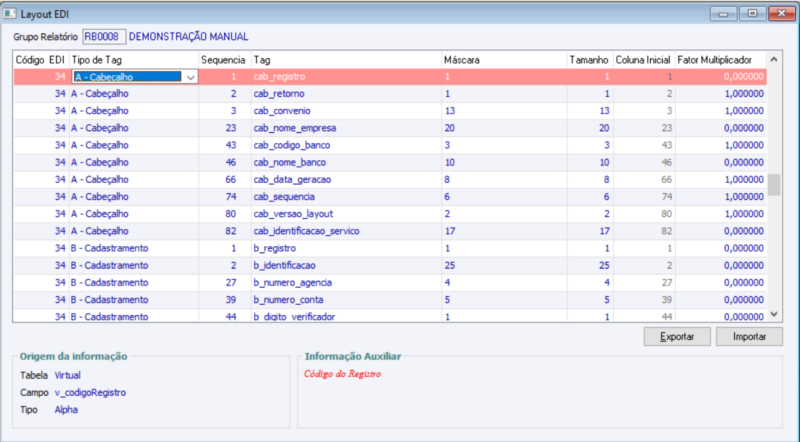Click Fator Multiplicador of cab_nome_banco row
Screen dimensions: 800x442
pos(720,162)
